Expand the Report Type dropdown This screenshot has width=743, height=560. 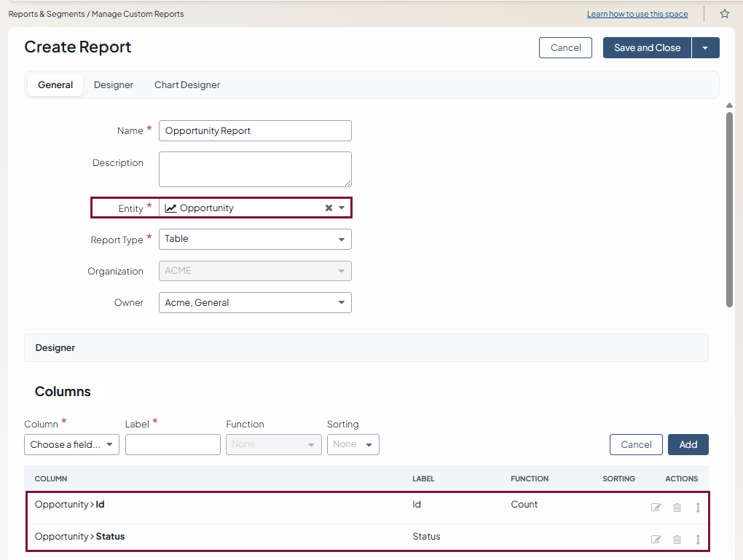(x=255, y=239)
